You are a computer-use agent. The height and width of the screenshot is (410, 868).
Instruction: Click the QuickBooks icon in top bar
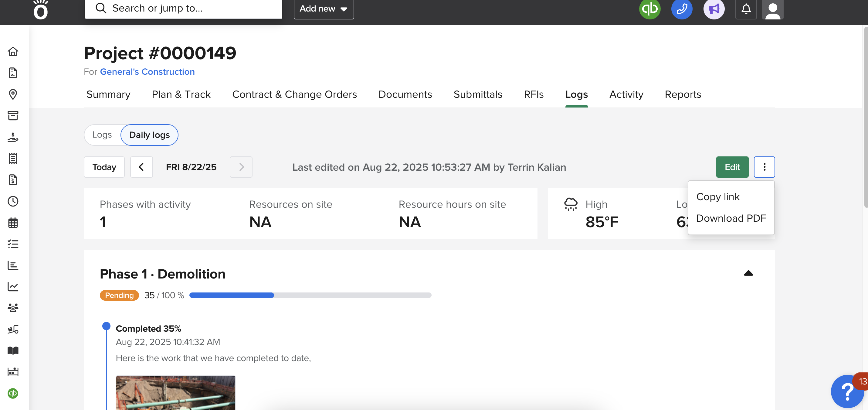tap(649, 9)
